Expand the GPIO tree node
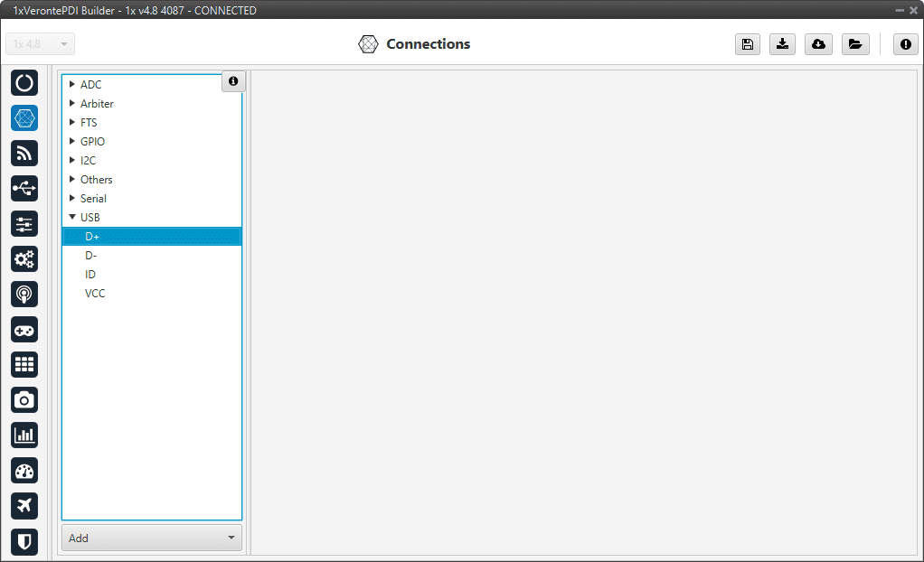Screen dimensions: 924x562 [x=72, y=142]
